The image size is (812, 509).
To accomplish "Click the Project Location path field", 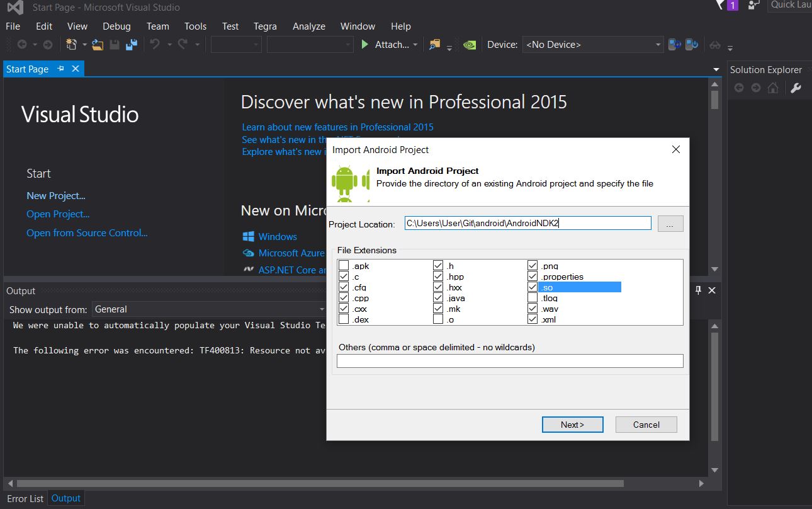I will click(527, 223).
